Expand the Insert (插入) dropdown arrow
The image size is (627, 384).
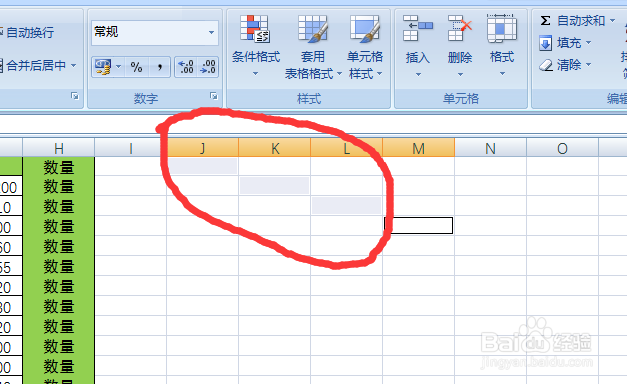coord(418,74)
